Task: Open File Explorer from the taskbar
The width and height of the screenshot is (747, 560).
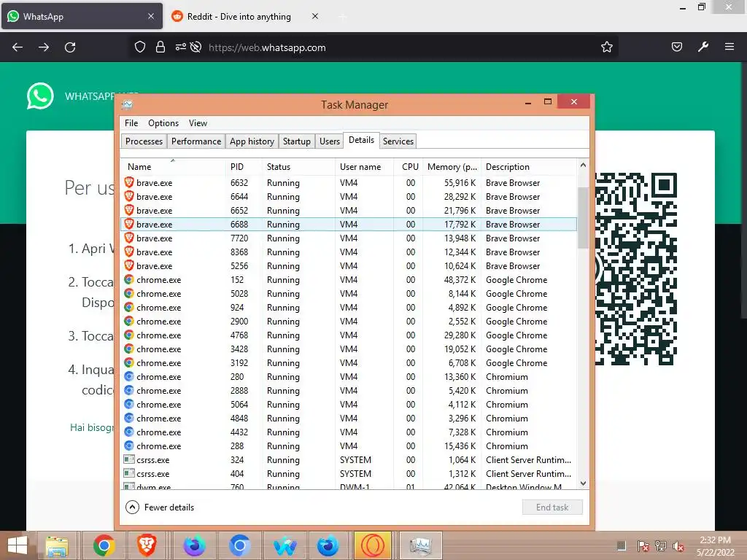Action: 57,545
